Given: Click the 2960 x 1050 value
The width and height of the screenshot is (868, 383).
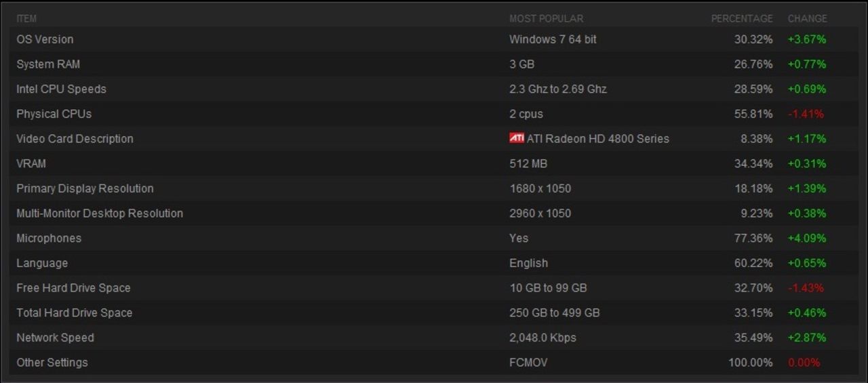Looking at the screenshot, I should point(540,214).
